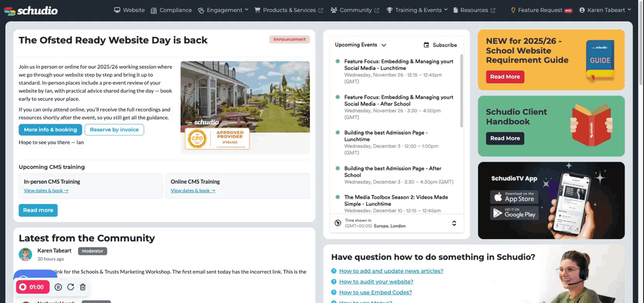The height and width of the screenshot is (303, 644).
Task: Click the events list scrollbar
Action: tap(461, 91)
